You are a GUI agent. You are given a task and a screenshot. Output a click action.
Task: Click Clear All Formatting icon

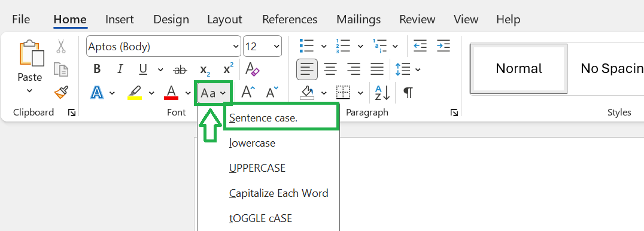coord(252,69)
